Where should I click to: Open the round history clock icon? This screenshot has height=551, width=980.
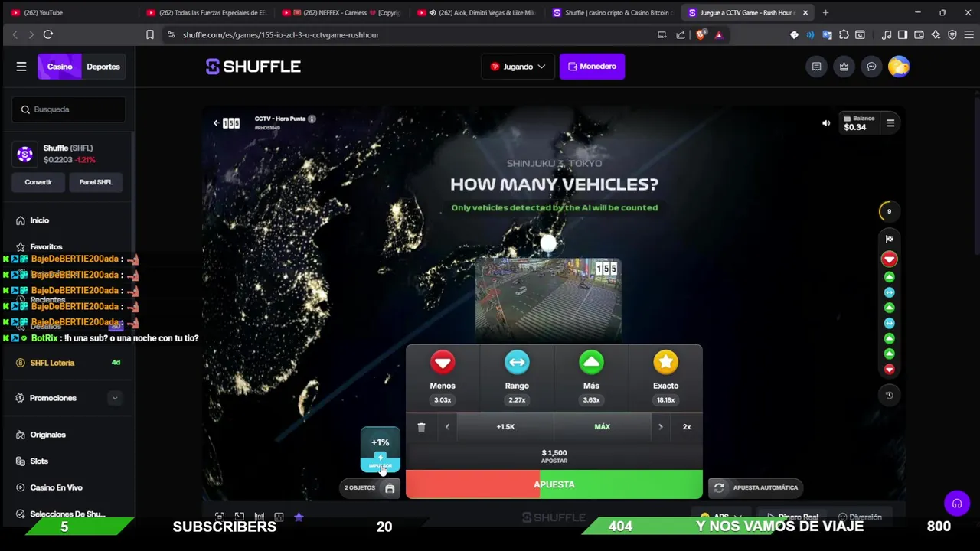click(889, 396)
